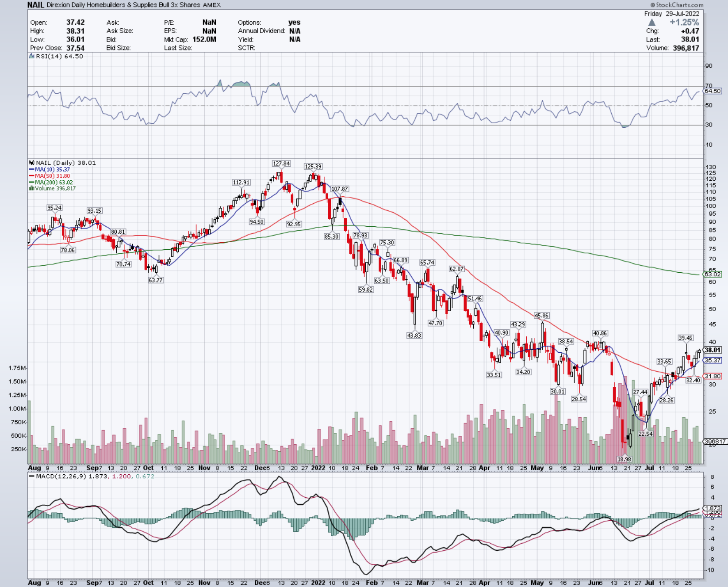Click the Friday 29-Jul-2022 date label
Image resolution: width=728 pixels, height=587 pixels.
671,14
